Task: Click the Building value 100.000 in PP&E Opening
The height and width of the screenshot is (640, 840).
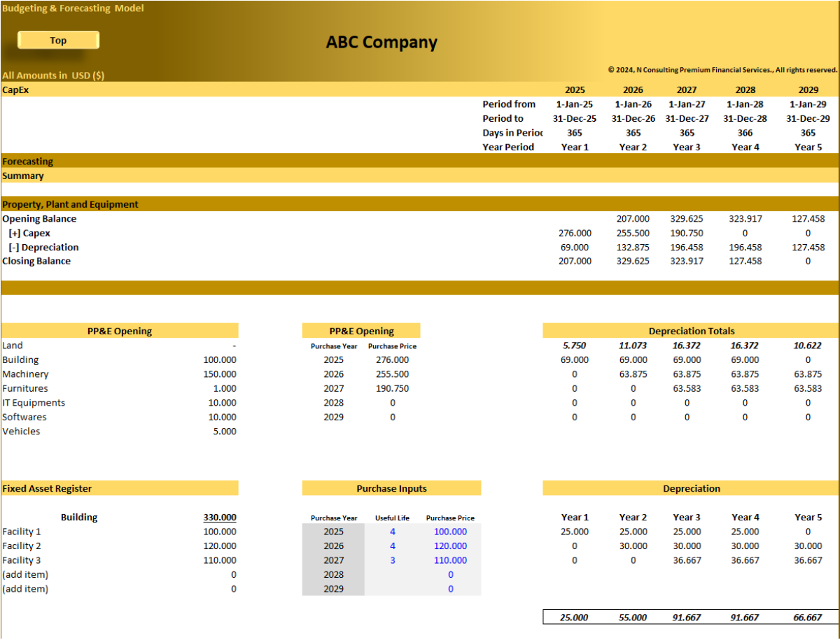Action: [219, 360]
